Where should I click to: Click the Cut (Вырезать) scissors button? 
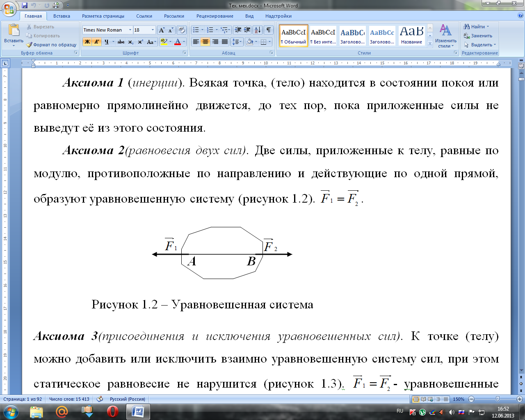[40, 27]
